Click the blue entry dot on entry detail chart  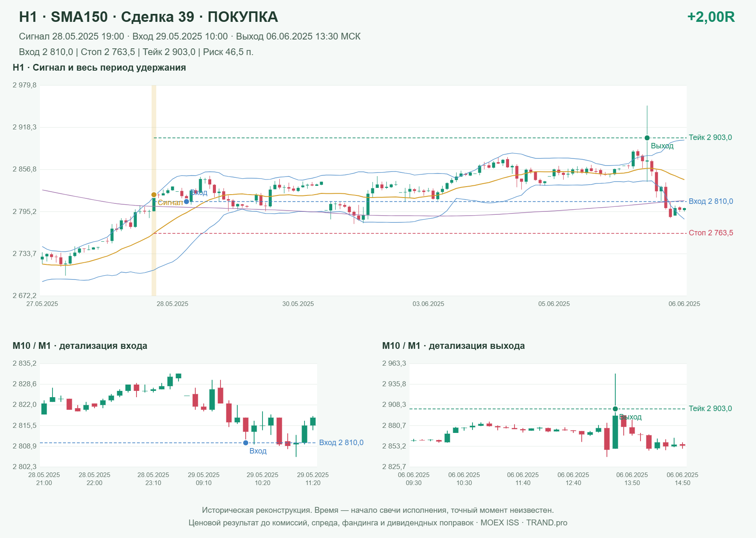pos(246,443)
